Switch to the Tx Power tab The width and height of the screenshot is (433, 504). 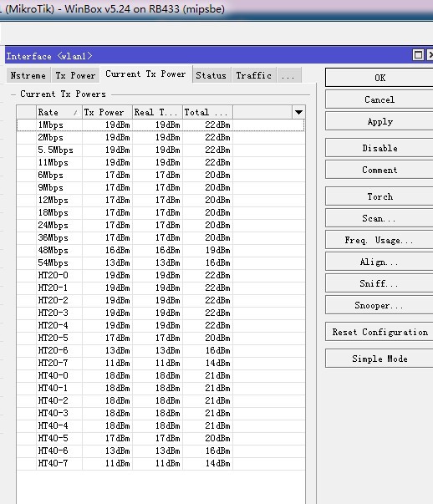pos(75,75)
